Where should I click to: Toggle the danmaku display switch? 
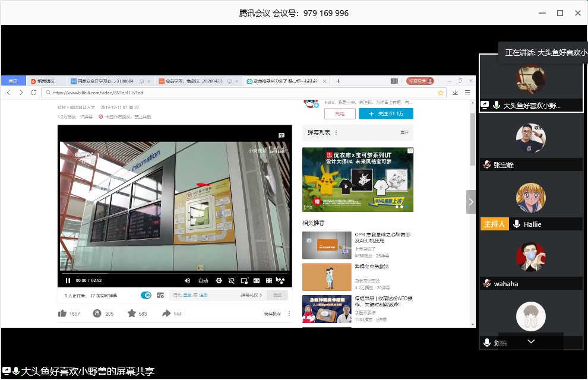146,295
